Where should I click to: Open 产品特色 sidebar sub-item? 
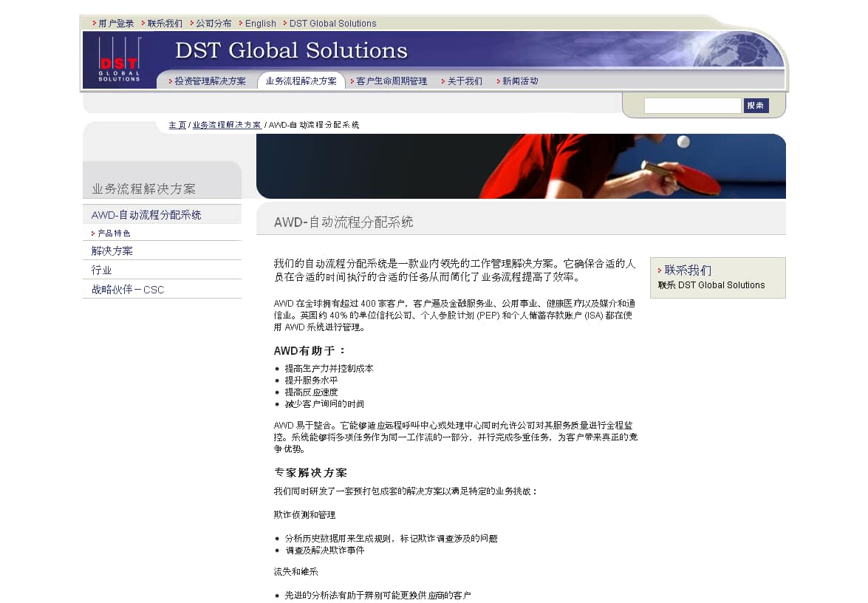pos(114,234)
